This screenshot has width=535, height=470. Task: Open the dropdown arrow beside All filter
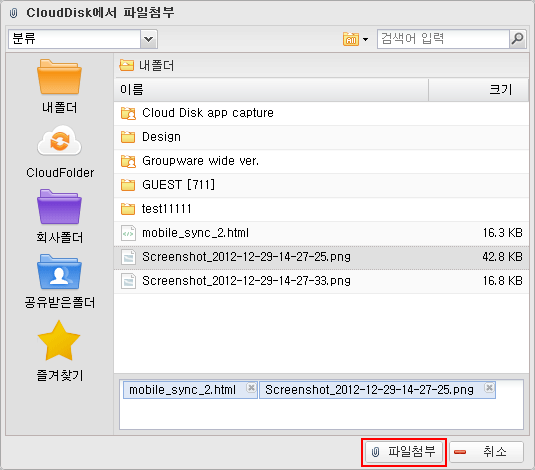365,39
